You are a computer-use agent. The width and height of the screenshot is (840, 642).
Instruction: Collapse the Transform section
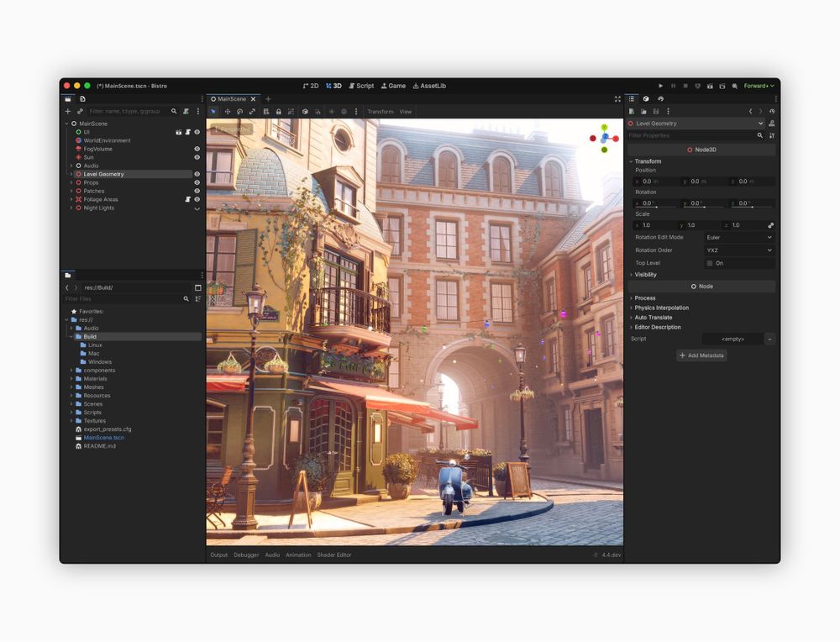click(x=648, y=161)
